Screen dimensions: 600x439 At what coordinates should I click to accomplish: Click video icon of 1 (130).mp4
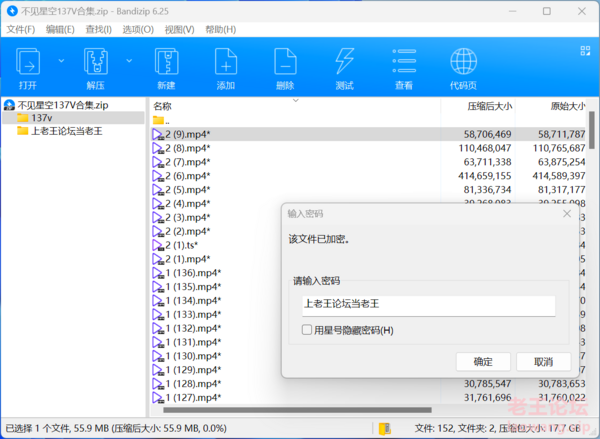(x=158, y=356)
